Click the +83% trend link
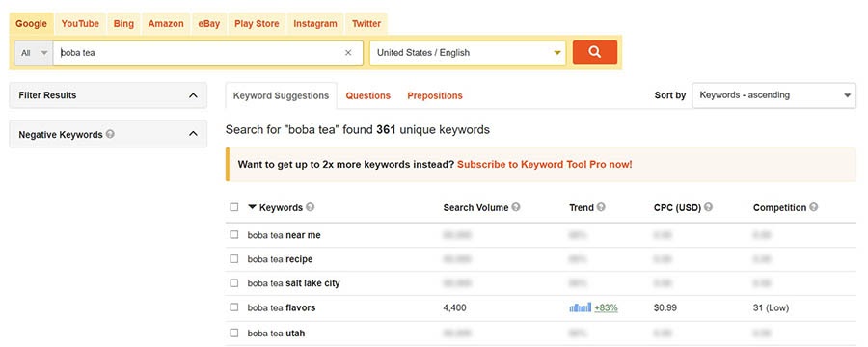 point(607,307)
